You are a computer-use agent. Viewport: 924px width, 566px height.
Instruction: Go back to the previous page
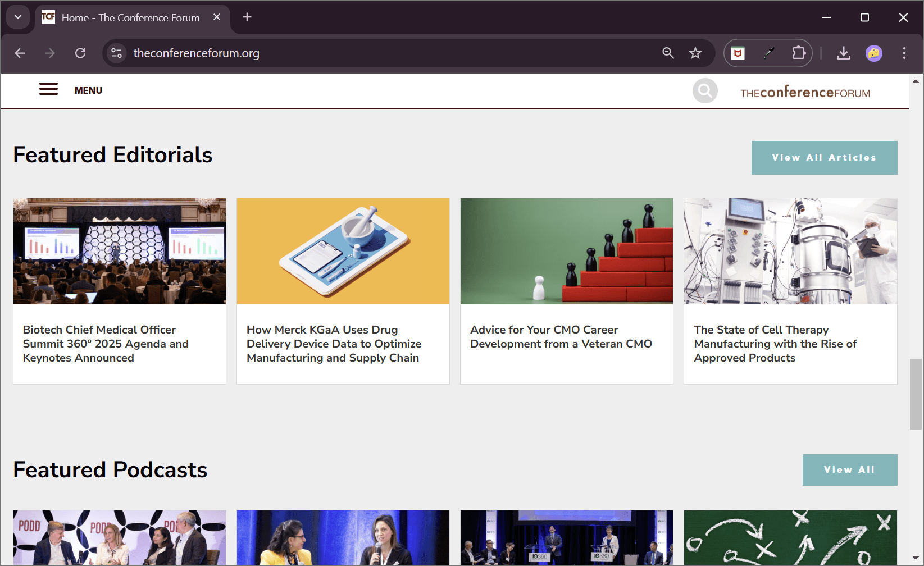[20, 53]
